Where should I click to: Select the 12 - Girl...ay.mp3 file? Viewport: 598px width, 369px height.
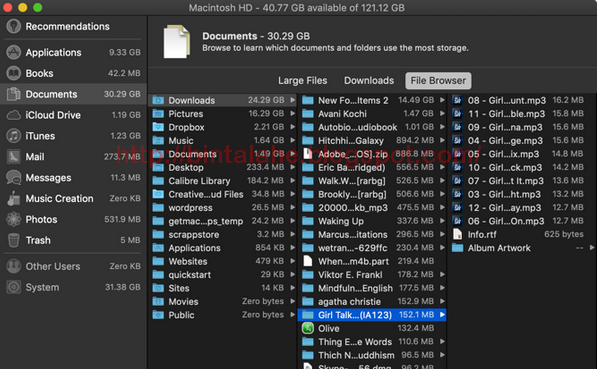(522, 207)
